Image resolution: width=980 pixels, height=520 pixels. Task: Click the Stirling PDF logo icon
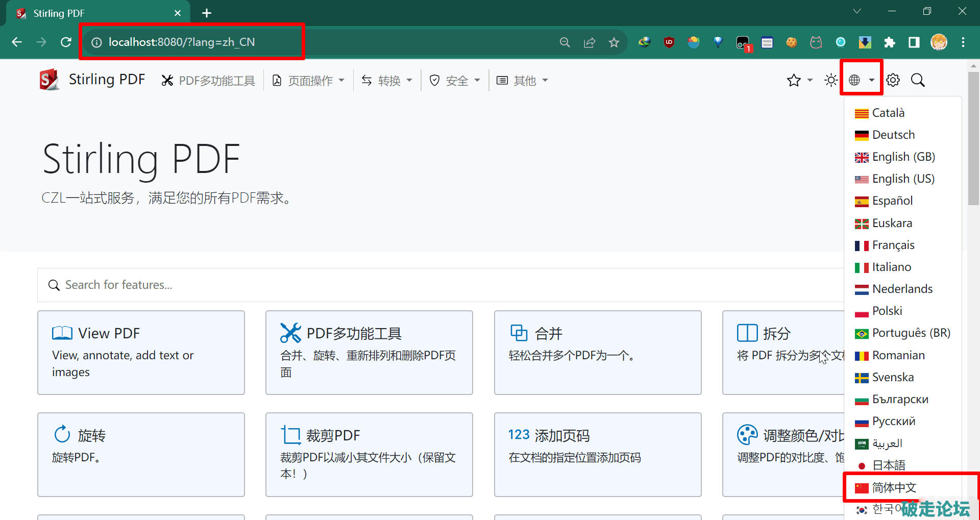pos(50,80)
